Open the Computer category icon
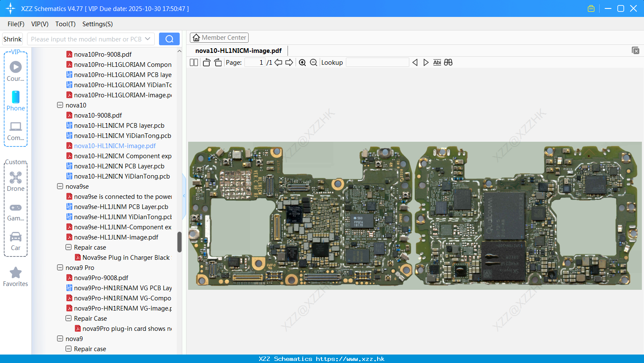The width and height of the screenshot is (644, 363). coord(16,131)
